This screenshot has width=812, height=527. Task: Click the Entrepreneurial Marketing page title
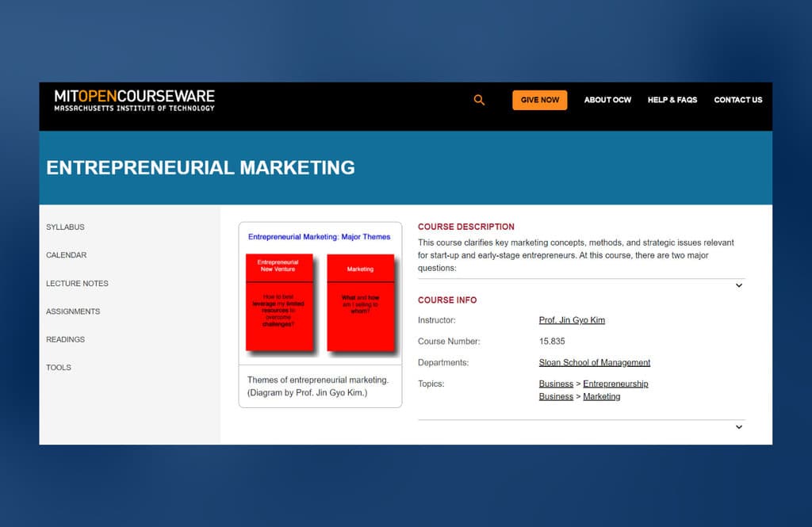[x=201, y=168]
